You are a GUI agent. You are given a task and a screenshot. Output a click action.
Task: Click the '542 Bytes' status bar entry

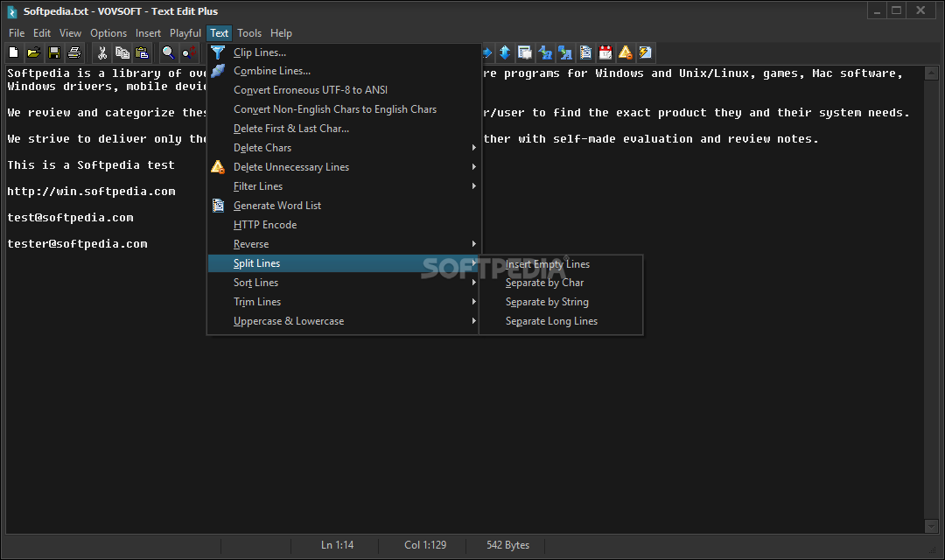pos(507,545)
